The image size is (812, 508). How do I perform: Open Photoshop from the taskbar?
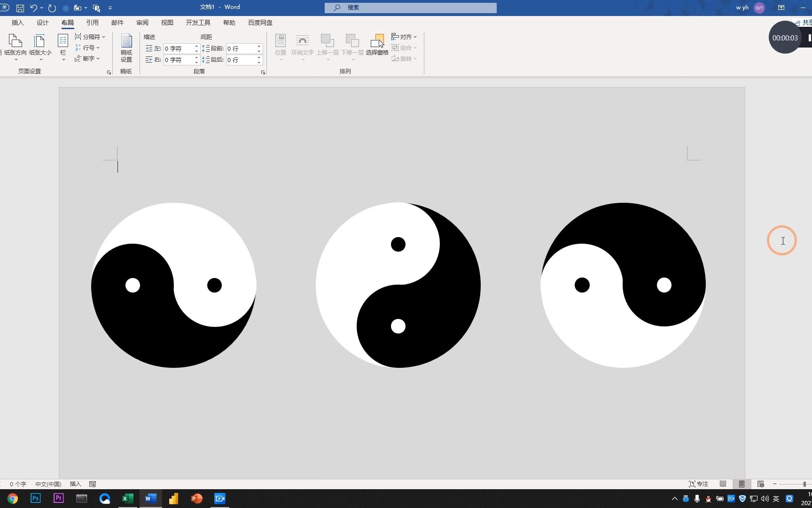click(x=35, y=498)
